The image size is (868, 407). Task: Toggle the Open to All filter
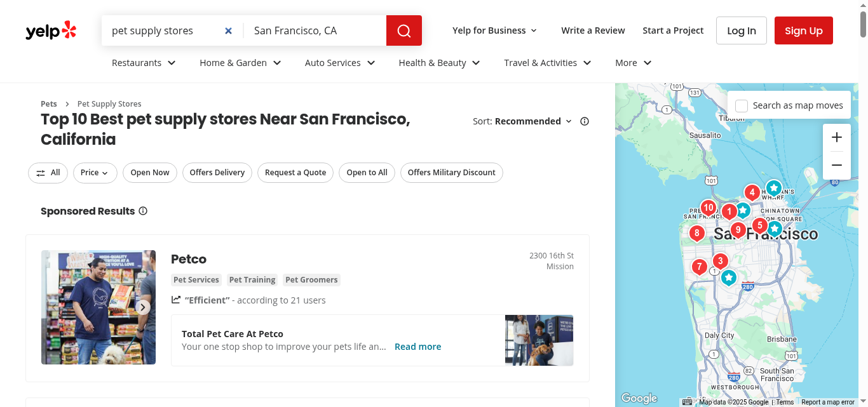click(x=367, y=173)
